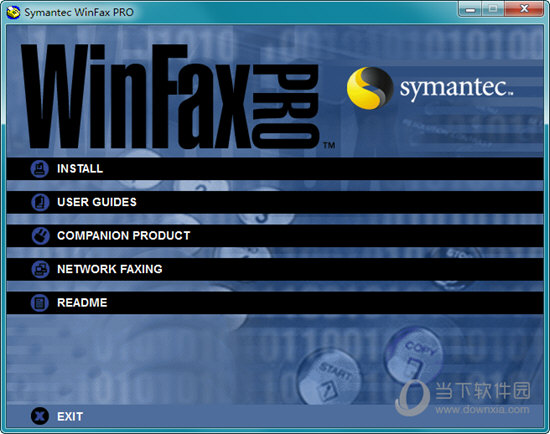550x434 pixels.
Task: Click the WinFax title bar app icon
Action: 14,12
